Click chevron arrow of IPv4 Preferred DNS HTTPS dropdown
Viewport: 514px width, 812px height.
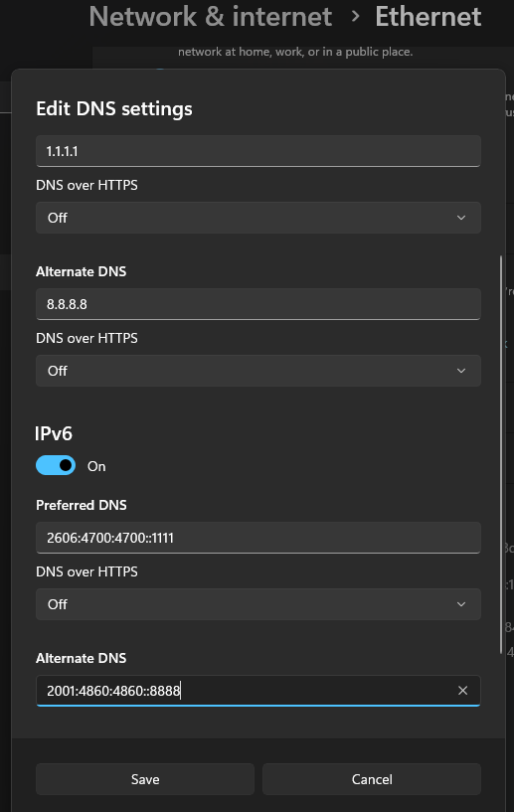pos(461,218)
